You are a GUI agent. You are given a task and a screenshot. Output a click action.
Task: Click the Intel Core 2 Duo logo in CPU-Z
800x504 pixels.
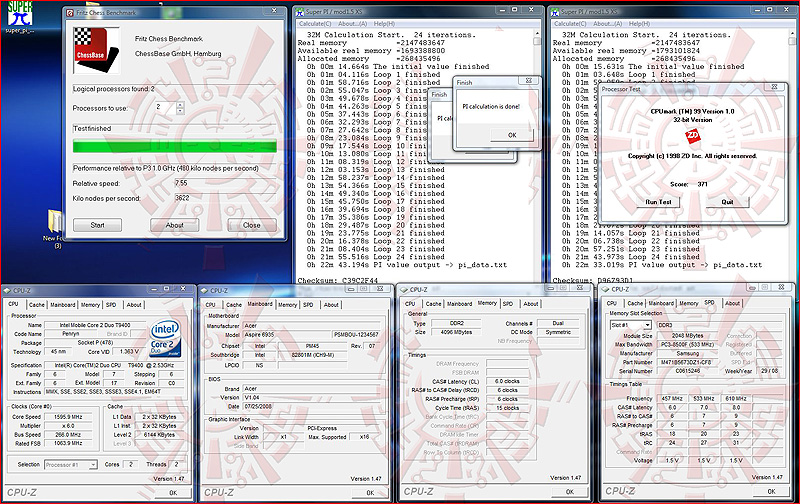pyautogui.click(x=165, y=339)
